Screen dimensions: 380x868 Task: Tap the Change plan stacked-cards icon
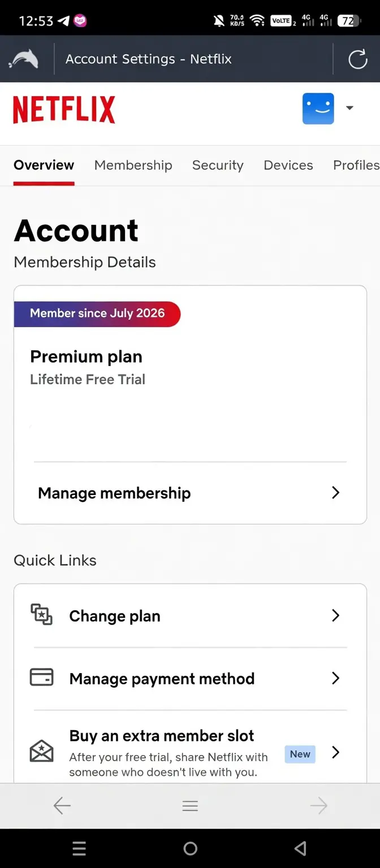point(41,615)
